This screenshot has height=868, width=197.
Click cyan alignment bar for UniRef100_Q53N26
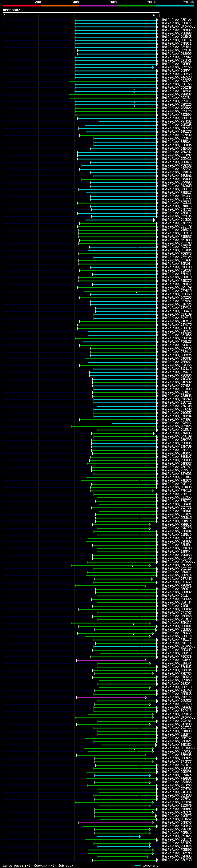point(119,836)
